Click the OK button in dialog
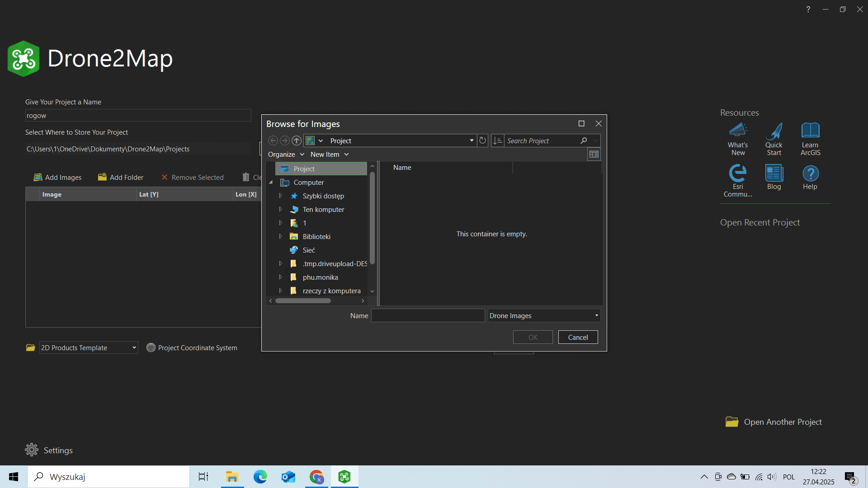The width and height of the screenshot is (868, 488). pos(533,337)
